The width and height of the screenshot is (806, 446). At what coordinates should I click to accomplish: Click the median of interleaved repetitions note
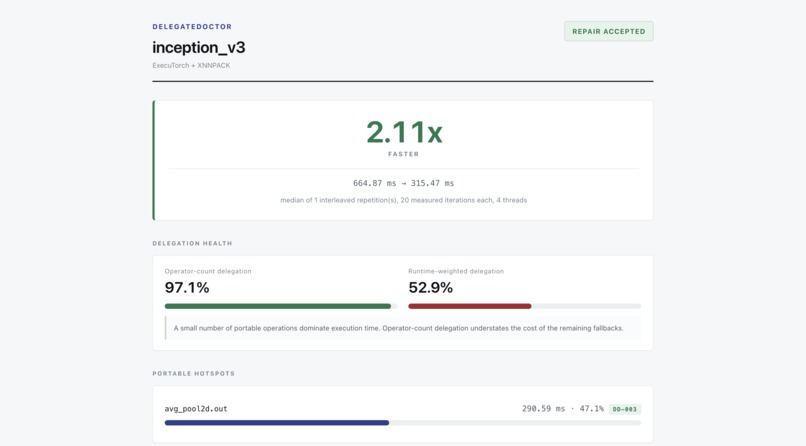click(x=404, y=200)
